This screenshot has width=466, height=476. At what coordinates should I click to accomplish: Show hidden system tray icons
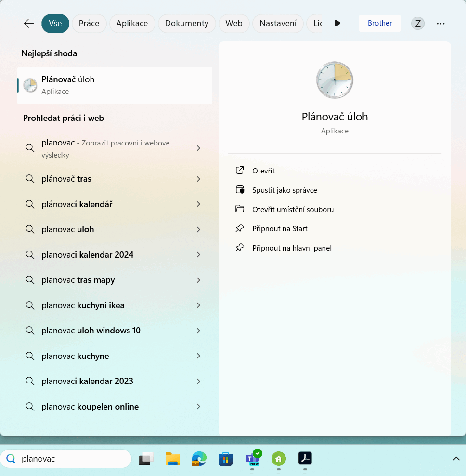point(456,459)
